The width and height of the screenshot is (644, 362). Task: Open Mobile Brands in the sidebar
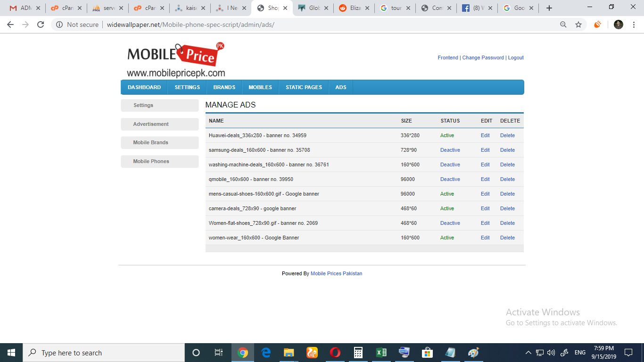pyautogui.click(x=160, y=142)
